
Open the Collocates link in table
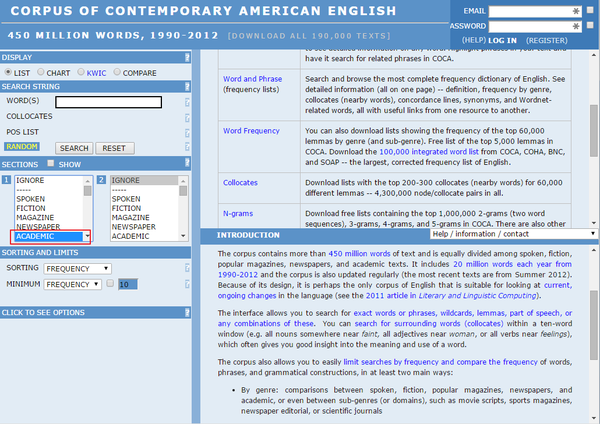240,183
